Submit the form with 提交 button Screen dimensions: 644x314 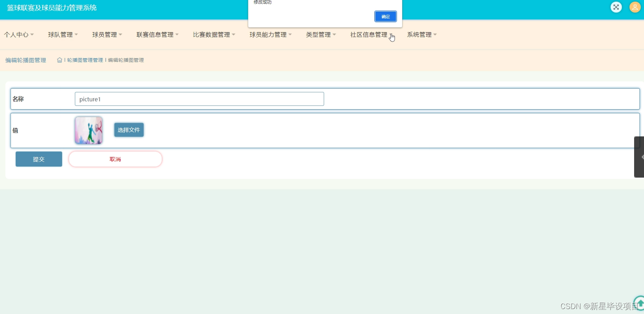click(39, 159)
